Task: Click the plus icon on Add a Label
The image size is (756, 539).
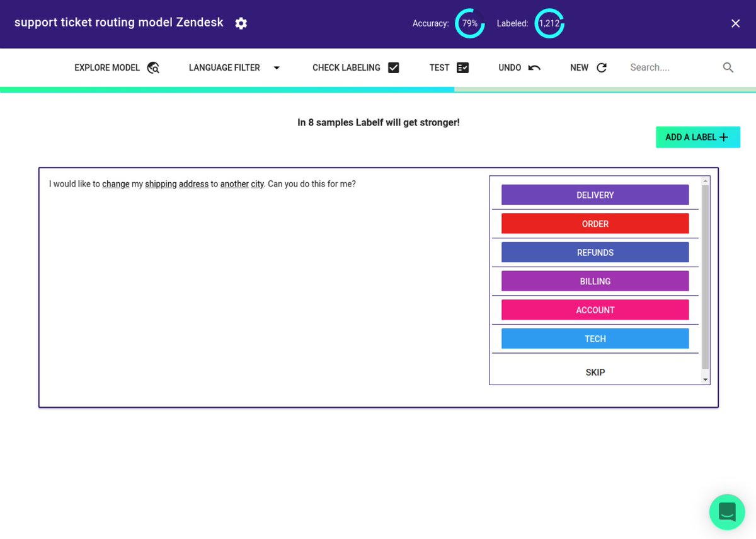Action: 723,137
